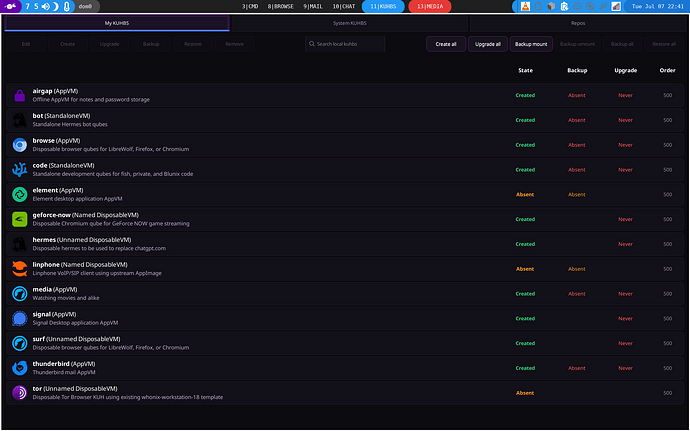Screen dimensions: 690x431
Task: Open the VLC tray icon
Action: pos(525,6)
